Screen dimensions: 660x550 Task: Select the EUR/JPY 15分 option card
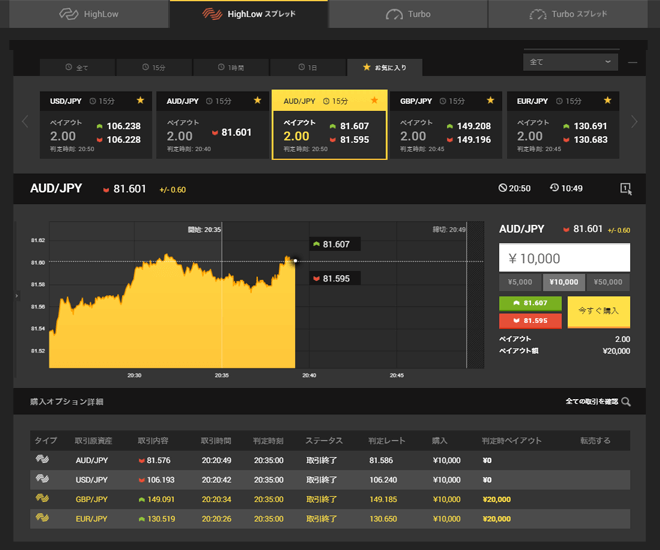tap(563, 125)
